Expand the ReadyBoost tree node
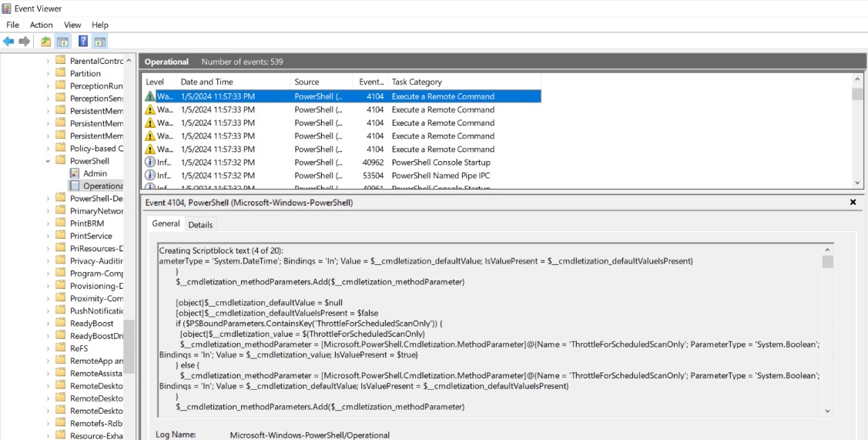The image size is (868, 440). point(48,324)
